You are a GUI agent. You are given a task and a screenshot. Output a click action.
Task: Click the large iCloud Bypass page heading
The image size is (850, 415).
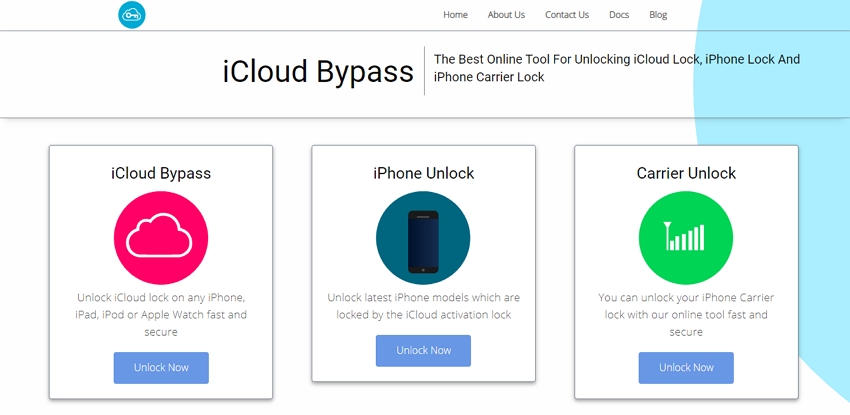point(318,72)
